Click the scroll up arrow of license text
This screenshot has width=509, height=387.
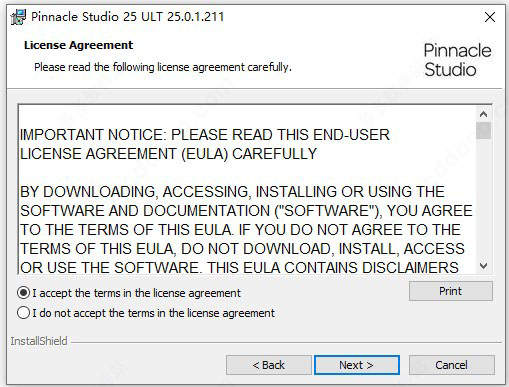(x=483, y=114)
